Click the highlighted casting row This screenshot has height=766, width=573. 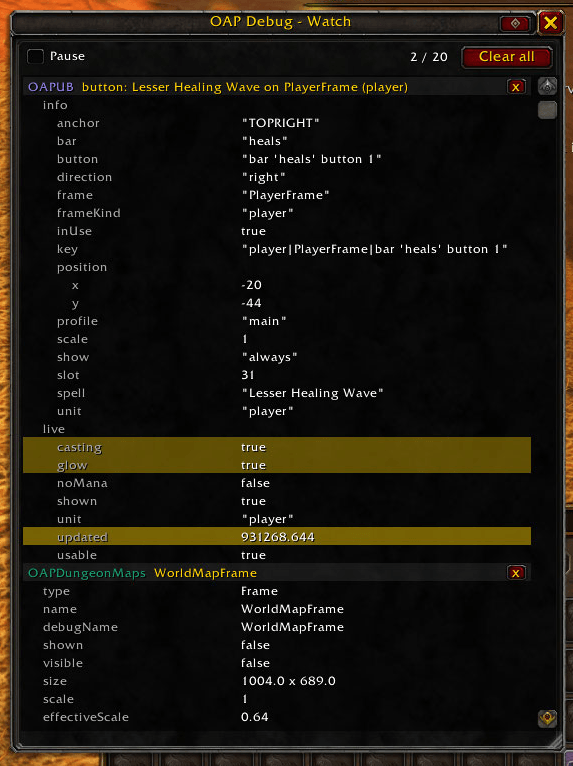tap(277, 447)
